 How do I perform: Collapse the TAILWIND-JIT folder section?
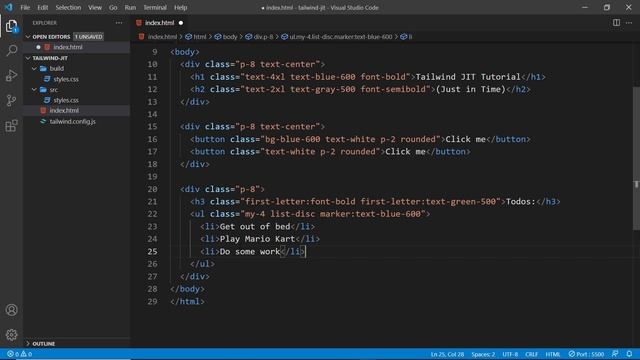[x=28, y=58]
